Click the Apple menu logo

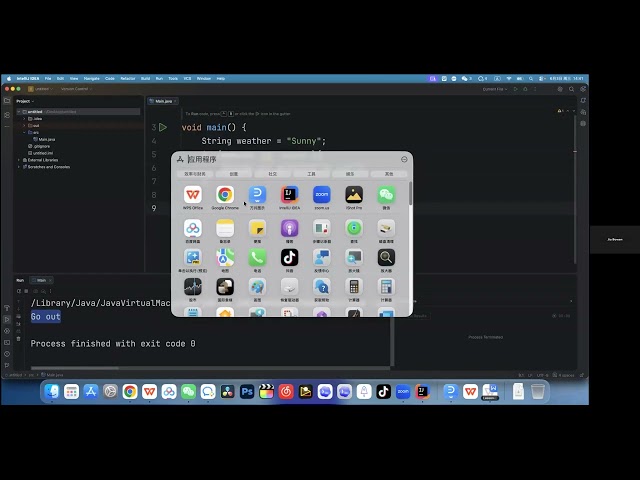9,78
